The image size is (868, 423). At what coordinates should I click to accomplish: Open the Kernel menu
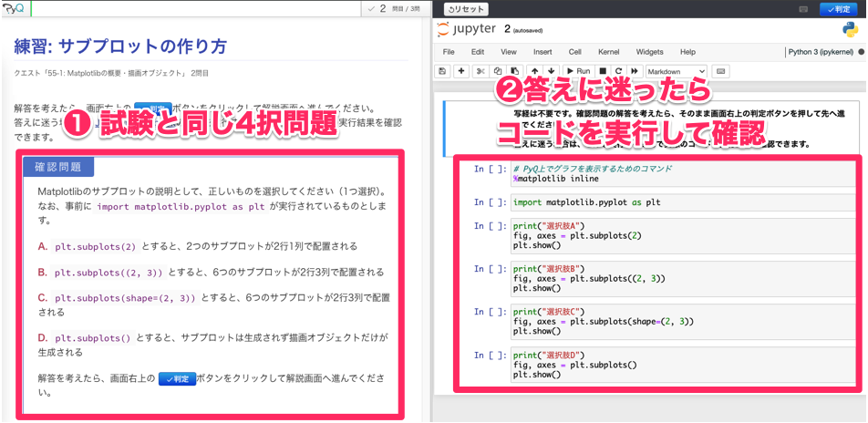609,52
